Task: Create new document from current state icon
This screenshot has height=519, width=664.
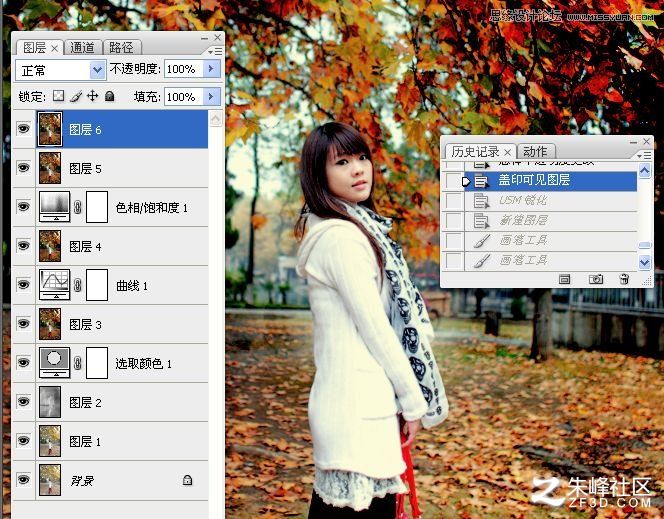Action: 564,279
